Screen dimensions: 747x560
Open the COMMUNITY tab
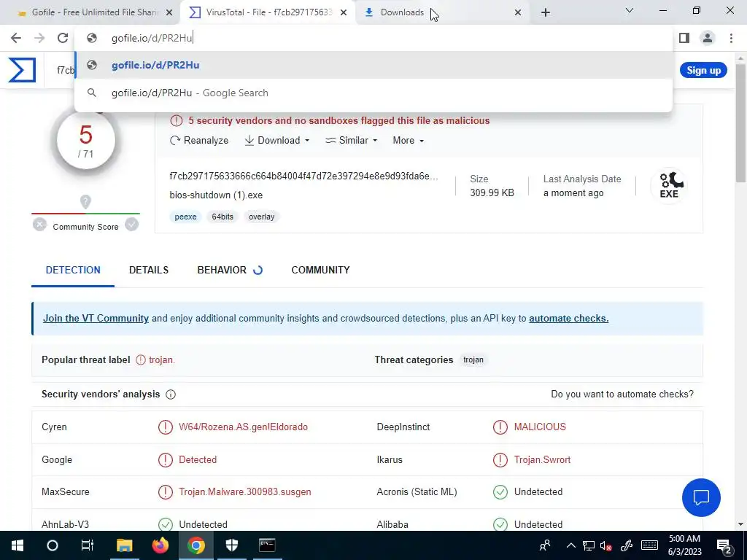[321, 270]
